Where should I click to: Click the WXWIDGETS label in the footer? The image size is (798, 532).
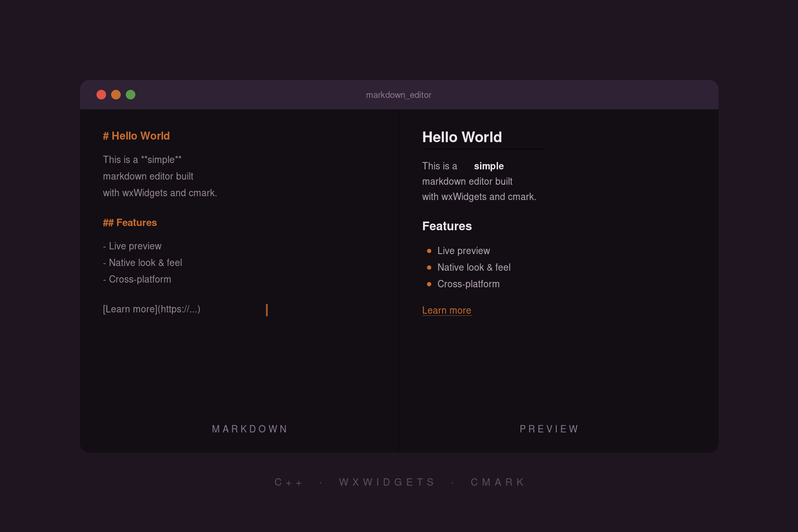tap(386, 482)
